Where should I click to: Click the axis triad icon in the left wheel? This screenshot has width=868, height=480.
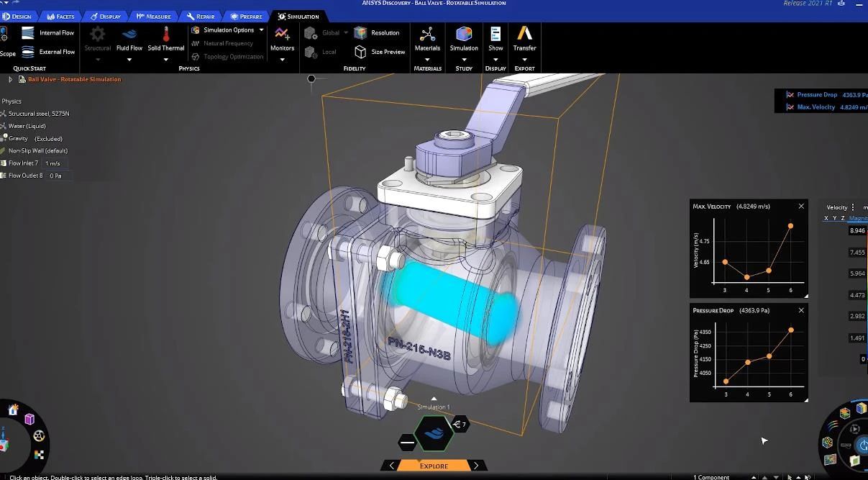(4, 440)
